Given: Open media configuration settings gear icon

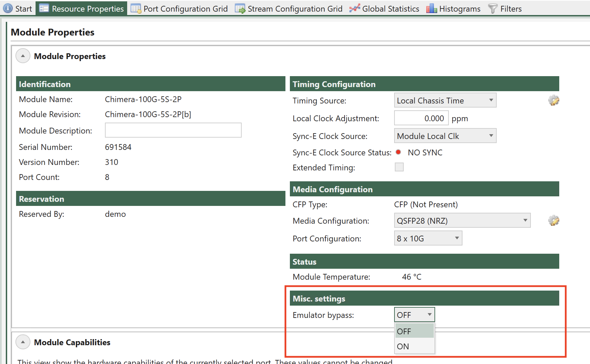Looking at the screenshot, I should pyautogui.click(x=553, y=221).
